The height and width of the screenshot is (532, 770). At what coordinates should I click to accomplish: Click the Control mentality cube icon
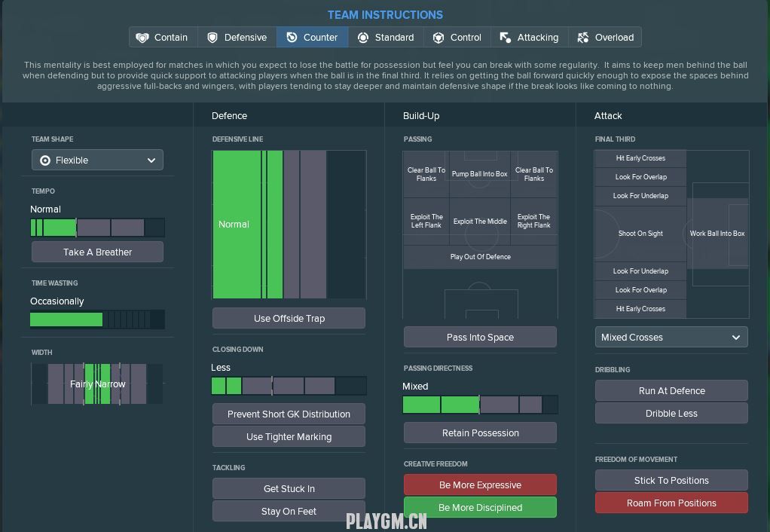pyautogui.click(x=438, y=38)
